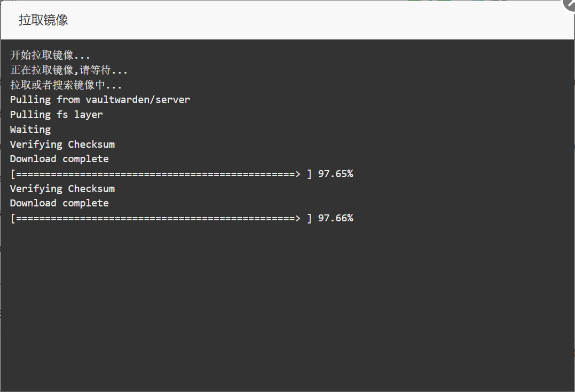The image size is (575, 392).
Task: Click the empty dark log area below output
Action: pos(287,308)
